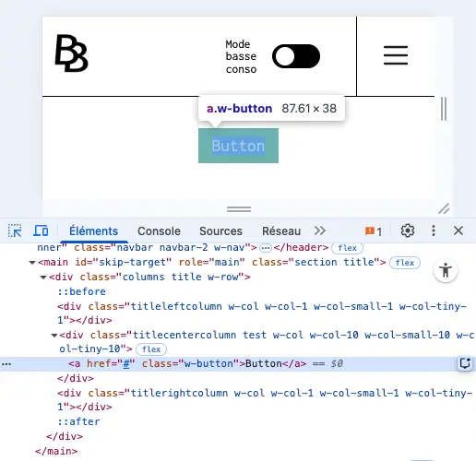
Task: Open row actions ellipsis on selected node
Action: [x=6, y=364]
